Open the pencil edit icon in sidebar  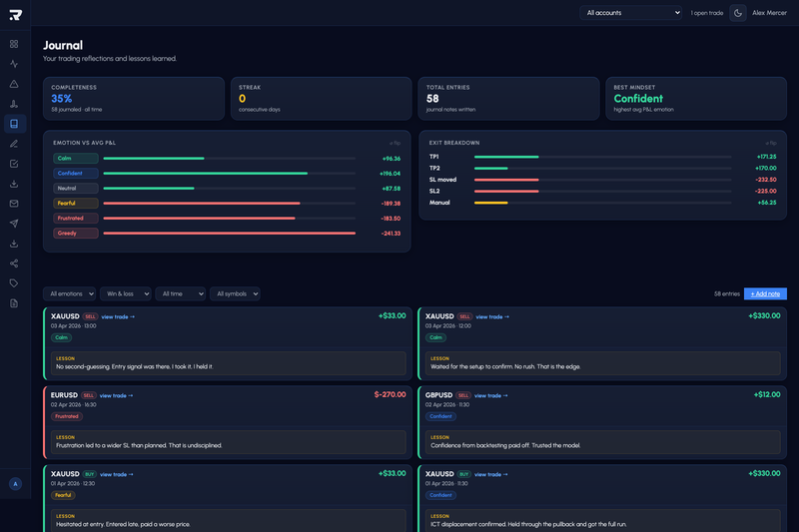[14, 144]
